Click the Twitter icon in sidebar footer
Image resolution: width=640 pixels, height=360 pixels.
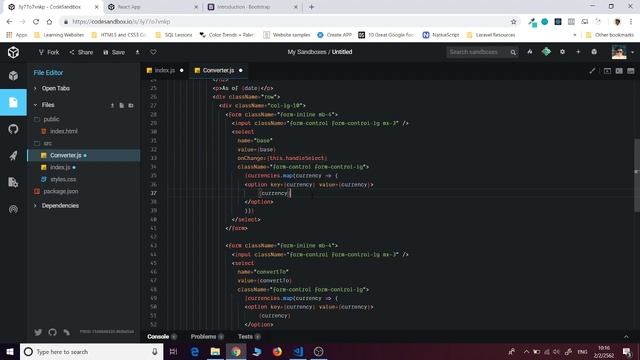38,332
